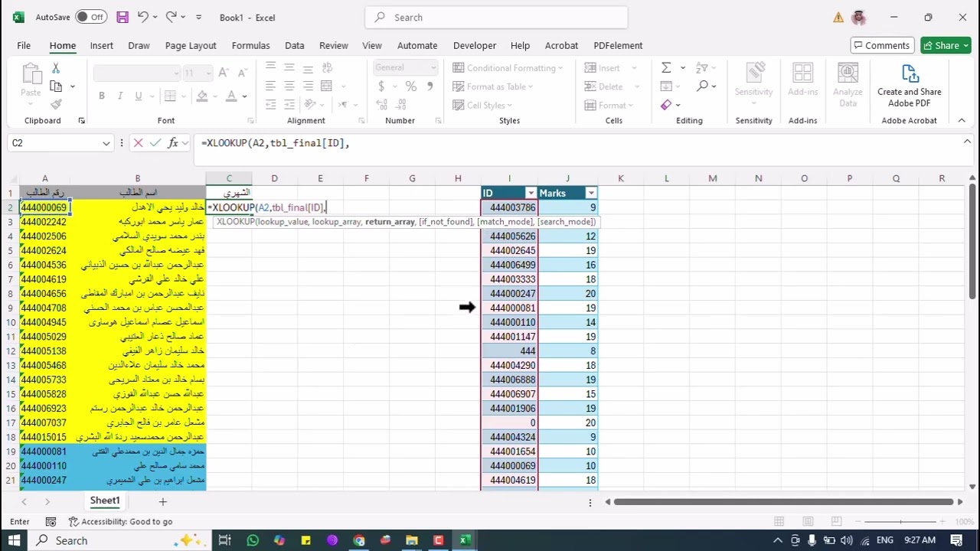Toggle Underline formatting
Image resolution: width=980 pixels, height=551 pixels.
(139, 96)
